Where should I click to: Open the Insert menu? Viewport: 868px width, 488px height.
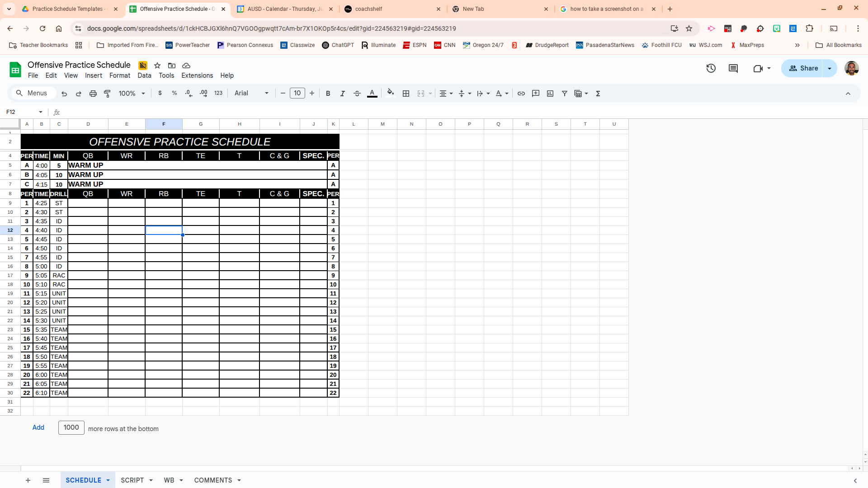tap(94, 75)
